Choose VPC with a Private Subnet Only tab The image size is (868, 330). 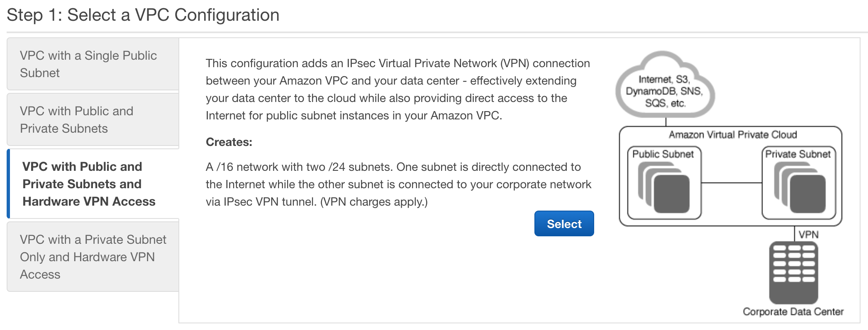(93, 257)
